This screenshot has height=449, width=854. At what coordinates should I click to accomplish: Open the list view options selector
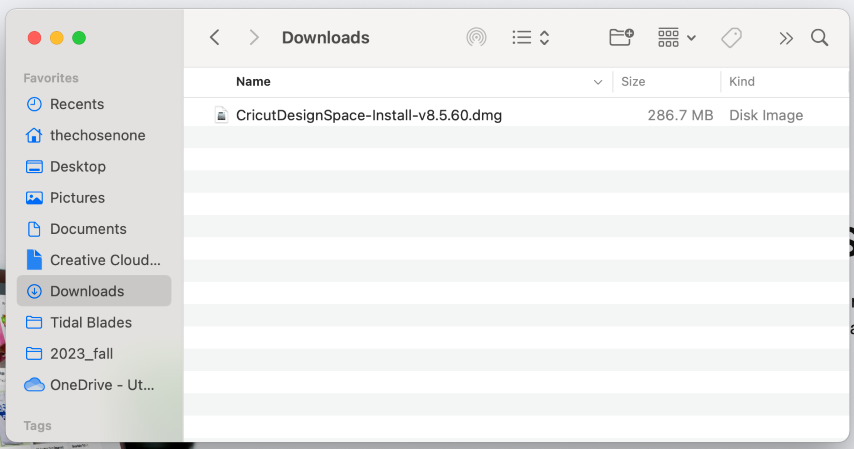coord(530,38)
